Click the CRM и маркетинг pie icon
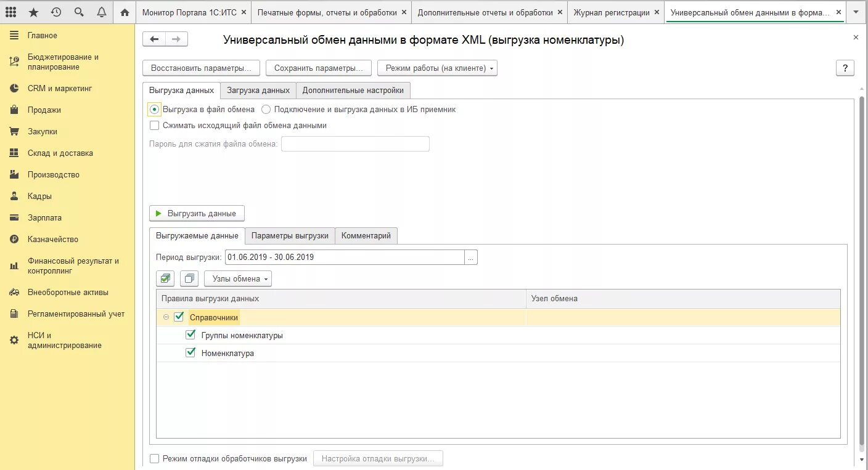The width and height of the screenshot is (868, 470). [14, 88]
